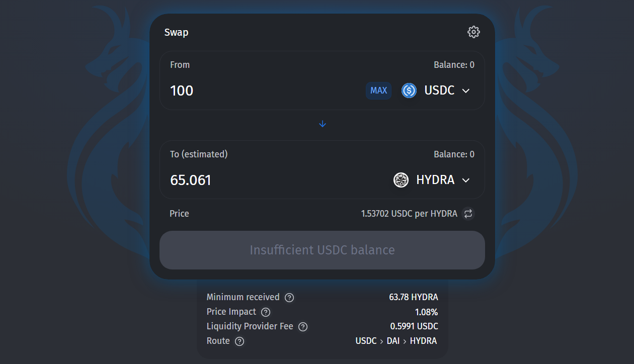The height and width of the screenshot is (364, 634).
Task: Show help for Minimum received
Action: tap(289, 298)
